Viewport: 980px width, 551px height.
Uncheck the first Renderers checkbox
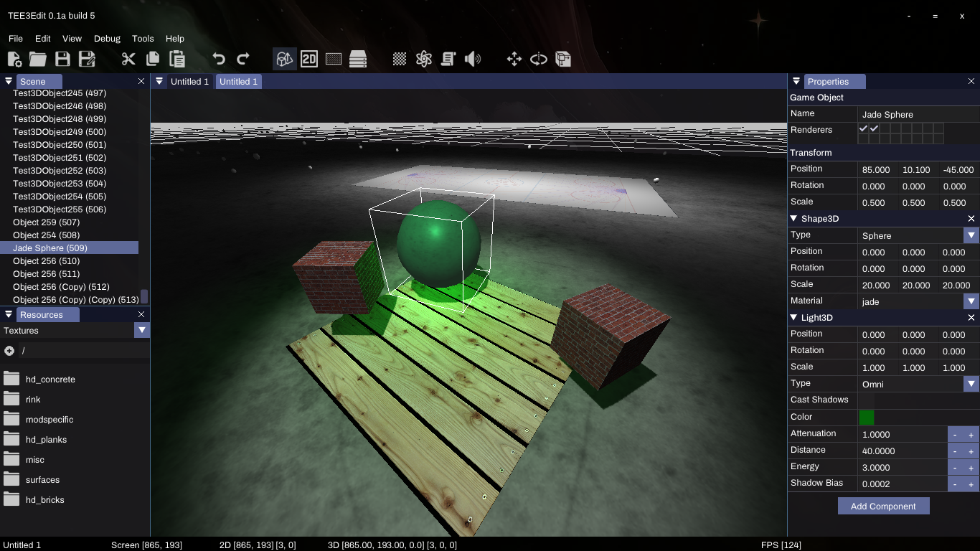[x=863, y=129]
